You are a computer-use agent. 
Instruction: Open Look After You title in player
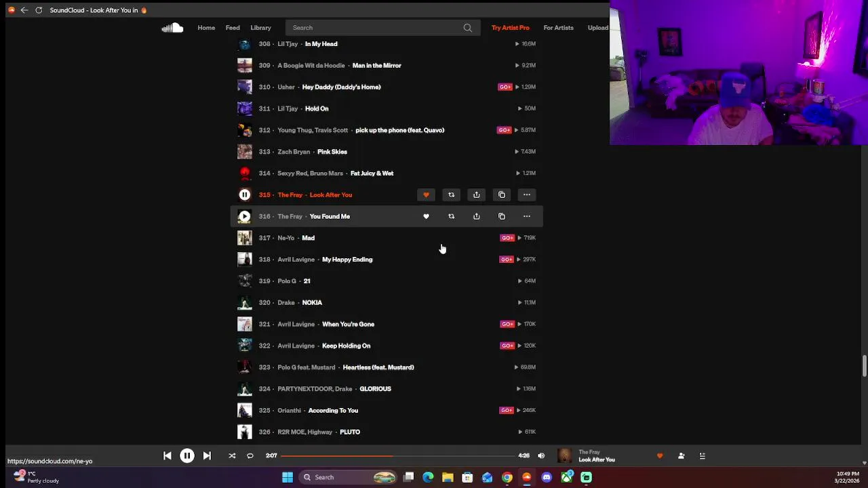(597, 460)
